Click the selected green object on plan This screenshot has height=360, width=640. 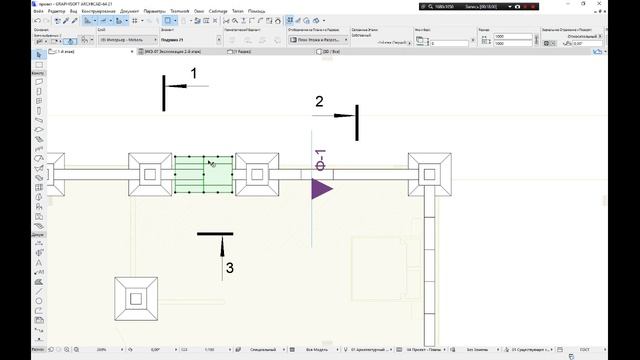click(203, 174)
